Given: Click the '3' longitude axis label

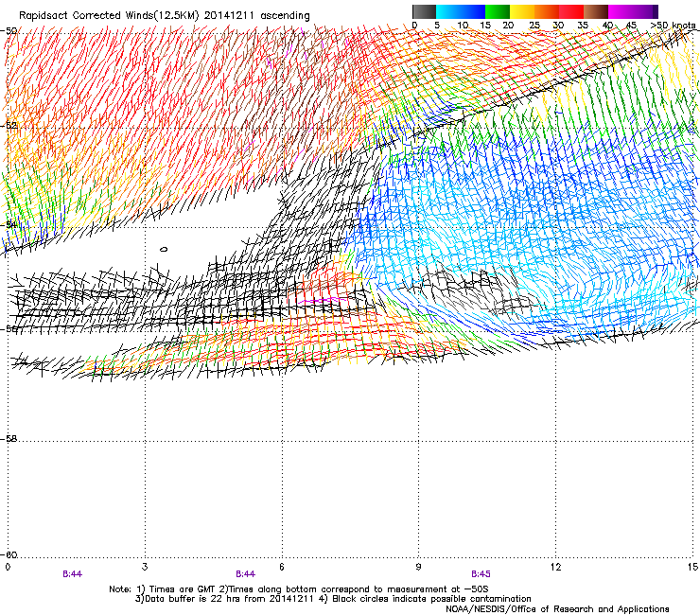Looking at the screenshot, I should tap(145, 567).
